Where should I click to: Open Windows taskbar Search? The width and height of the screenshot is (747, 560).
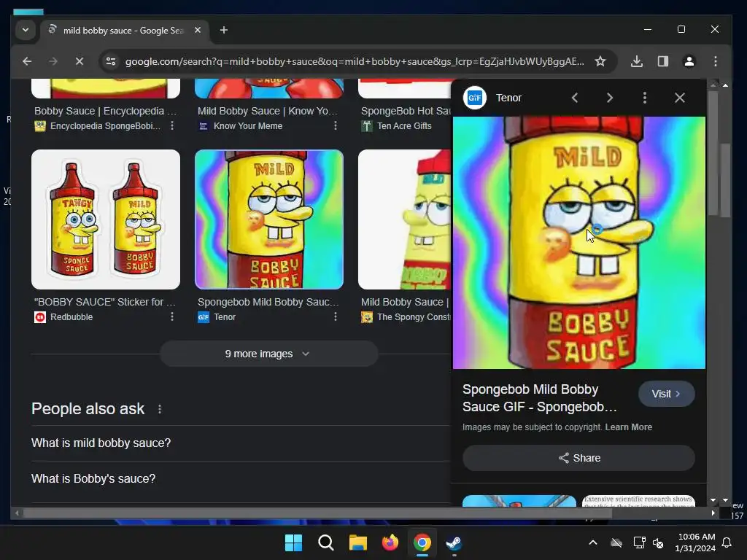pyautogui.click(x=326, y=542)
